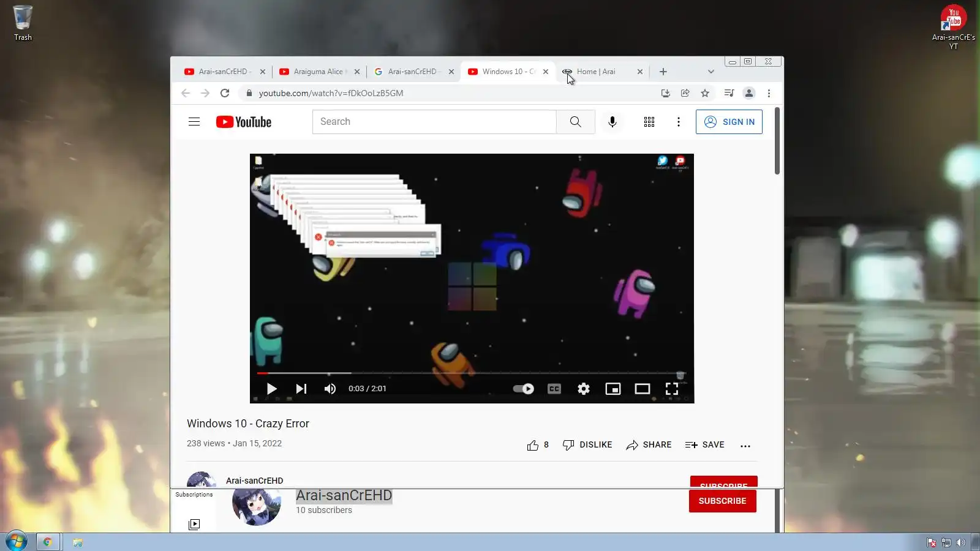980x551 pixels.
Task: Click the address bar URL
Action: tap(331, 93)
